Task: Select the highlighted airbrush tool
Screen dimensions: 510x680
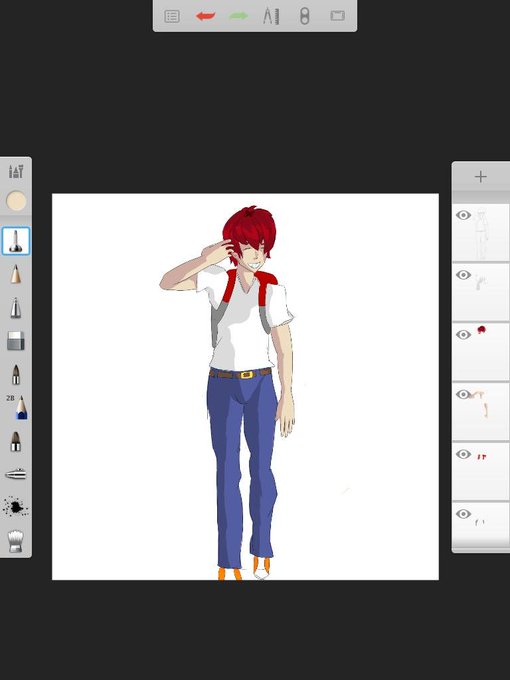Action: pos(16,241)
